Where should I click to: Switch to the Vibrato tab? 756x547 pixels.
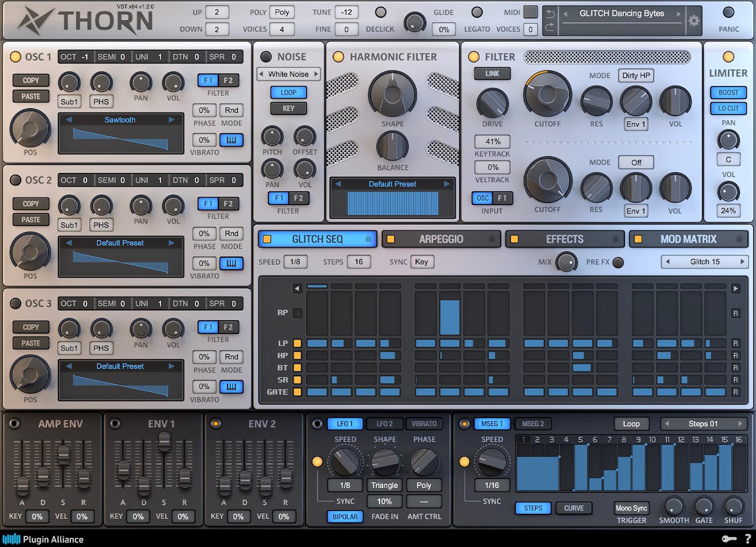pyautogui.click(x=424, y=424)
